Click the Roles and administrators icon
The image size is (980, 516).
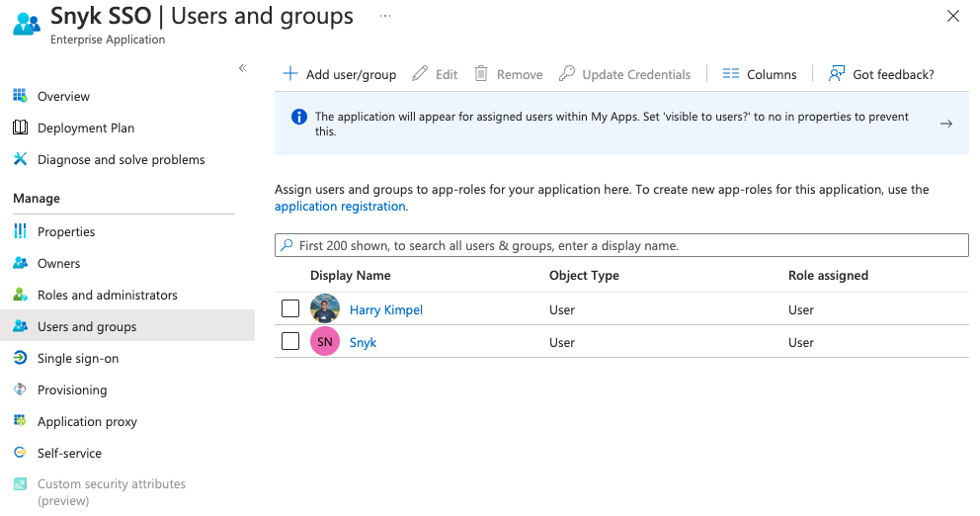(x=20, y=295)
